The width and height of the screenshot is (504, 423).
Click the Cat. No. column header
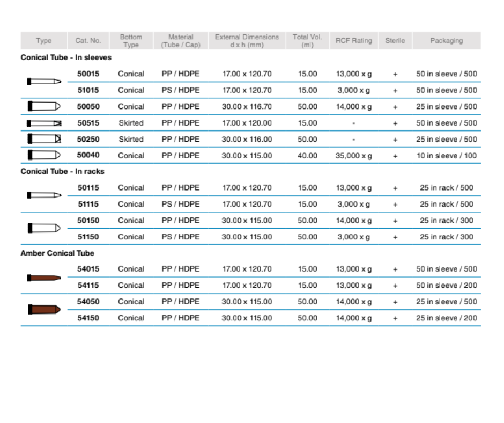(88, 41)
